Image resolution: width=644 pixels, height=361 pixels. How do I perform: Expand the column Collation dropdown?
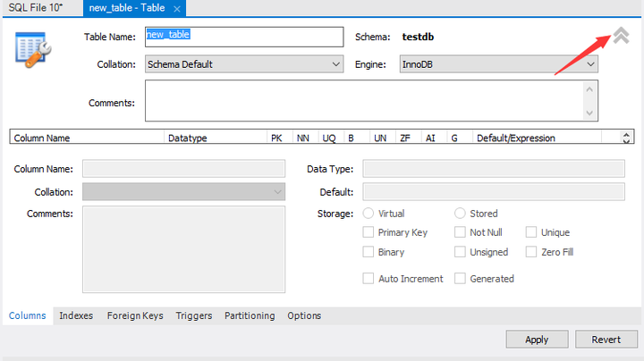tap(183, 191)
